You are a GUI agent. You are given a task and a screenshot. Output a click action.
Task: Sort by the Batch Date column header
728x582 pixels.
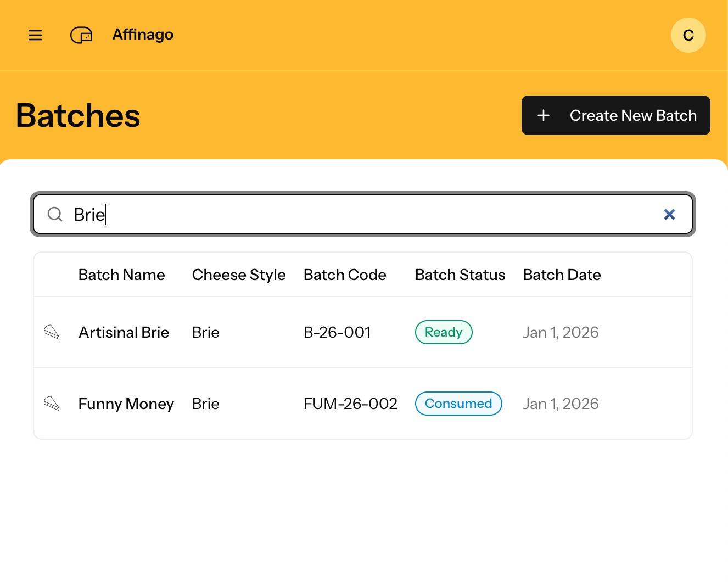coord(562,275)
